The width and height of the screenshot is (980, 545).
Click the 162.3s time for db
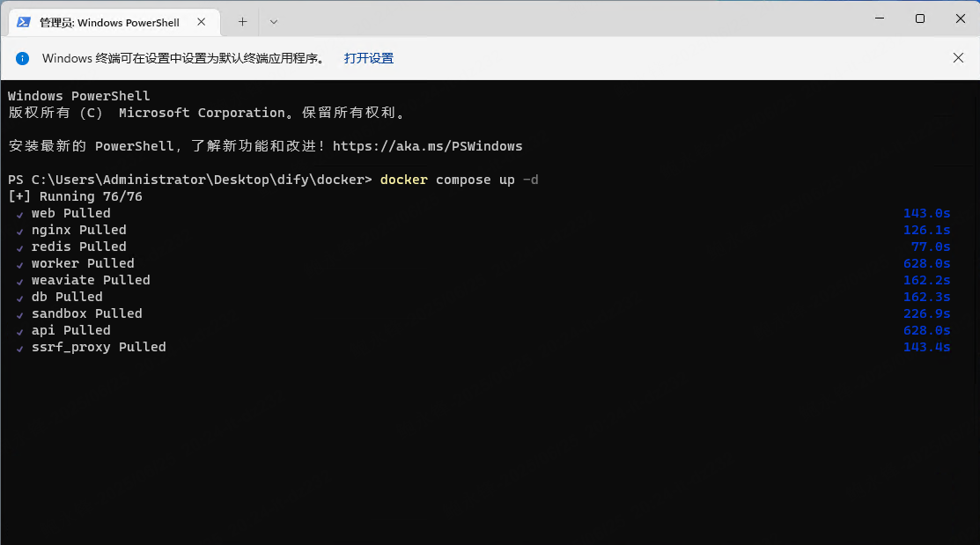tap(926, 297)
